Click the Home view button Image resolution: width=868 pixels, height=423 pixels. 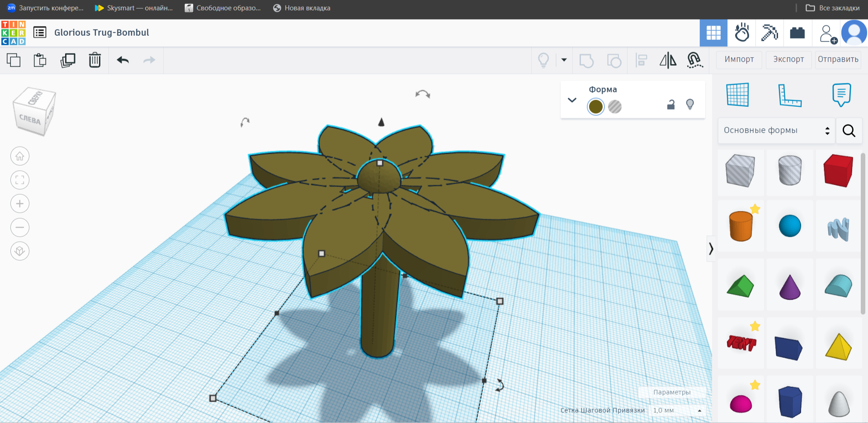coord(20,157)
